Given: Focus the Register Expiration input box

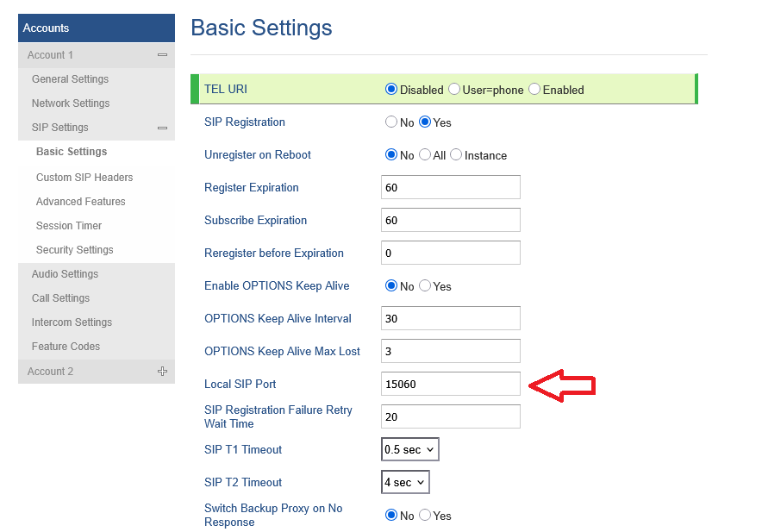Looking at the screenshot, I should (450, 187).
